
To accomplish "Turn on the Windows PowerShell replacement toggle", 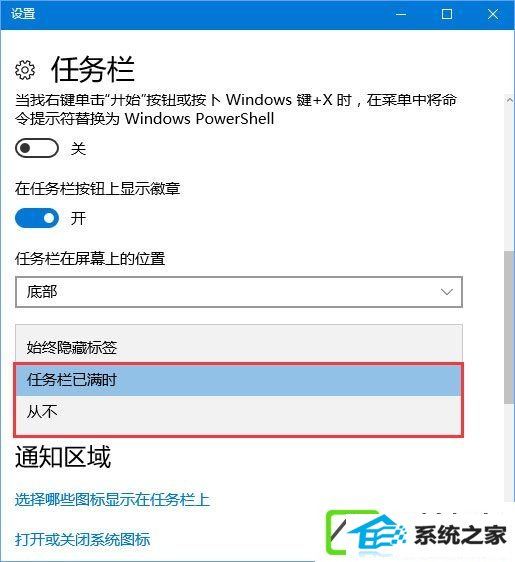I will point(37,148).
